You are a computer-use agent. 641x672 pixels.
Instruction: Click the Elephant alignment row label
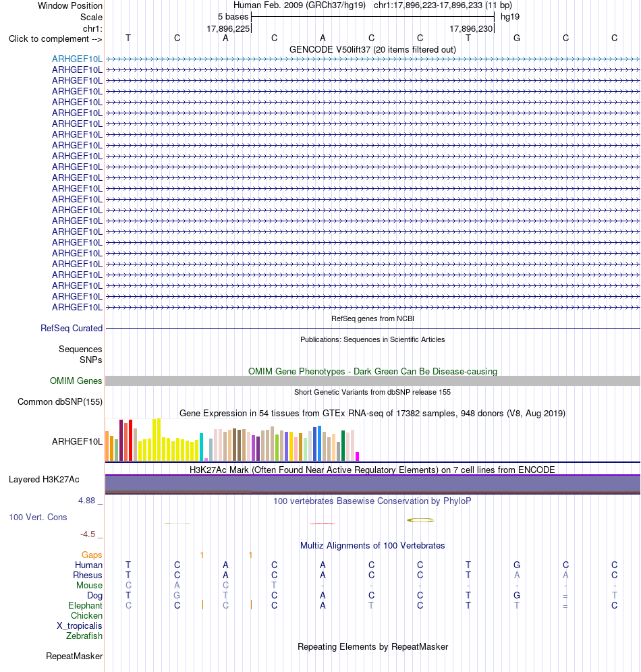point(85,606)
